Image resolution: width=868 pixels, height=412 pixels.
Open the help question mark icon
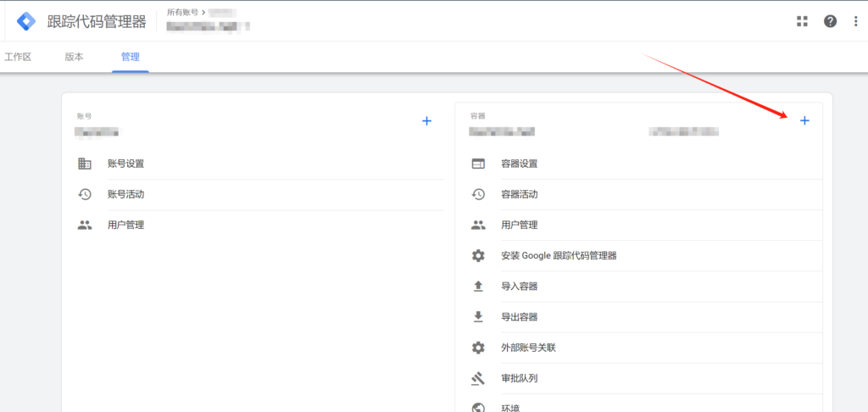click(x=830, y=21)
